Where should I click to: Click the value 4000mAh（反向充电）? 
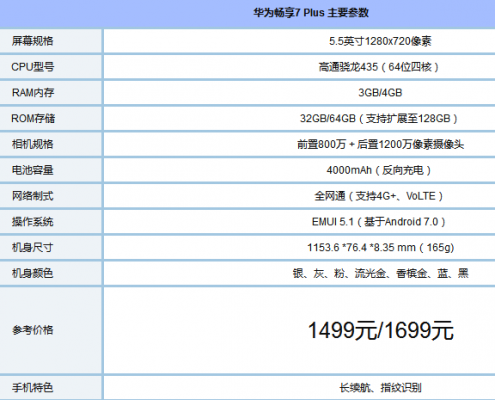379,170
